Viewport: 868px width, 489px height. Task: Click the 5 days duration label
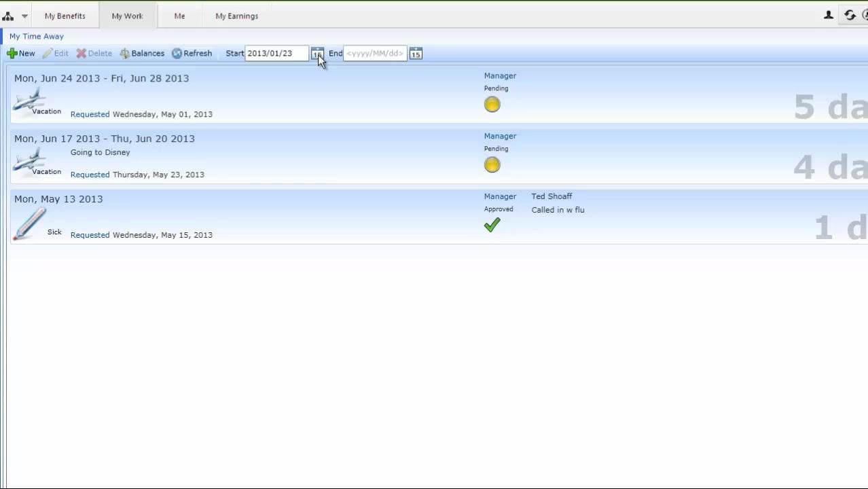click(x=830, y=107)
